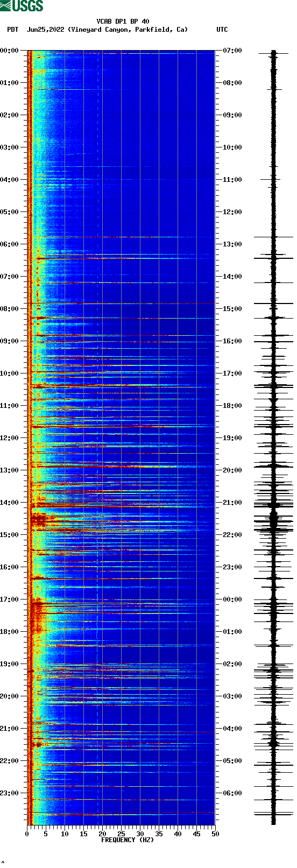Viewport: 297px width, 868px height.
Task: Click the UTC time label 19:00
Action: [232, 438]
